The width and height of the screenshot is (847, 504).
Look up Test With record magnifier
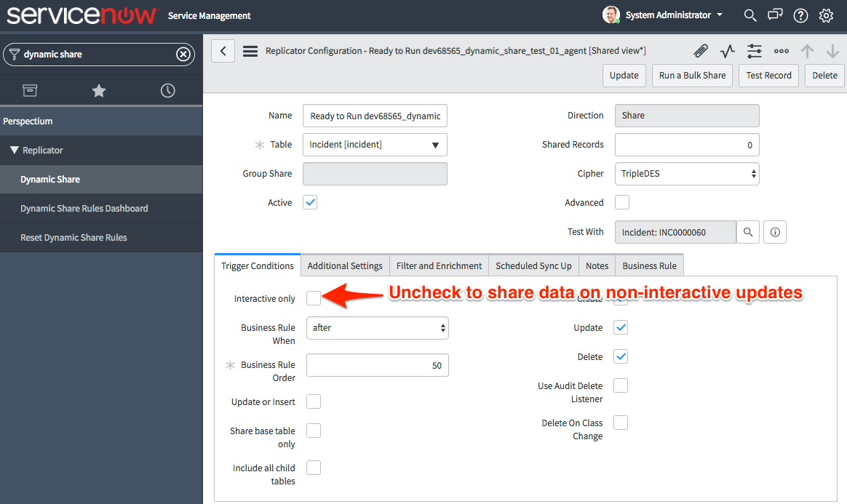(748, 232)
